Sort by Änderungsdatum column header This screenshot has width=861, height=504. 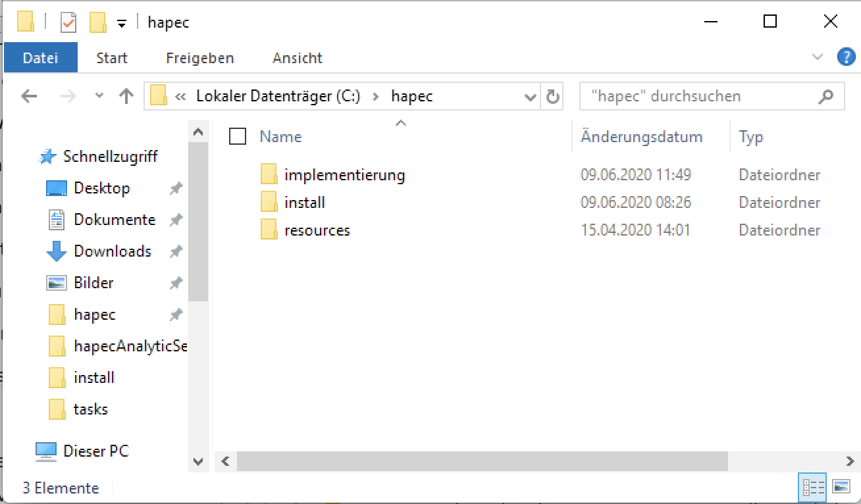coord(641,137)
